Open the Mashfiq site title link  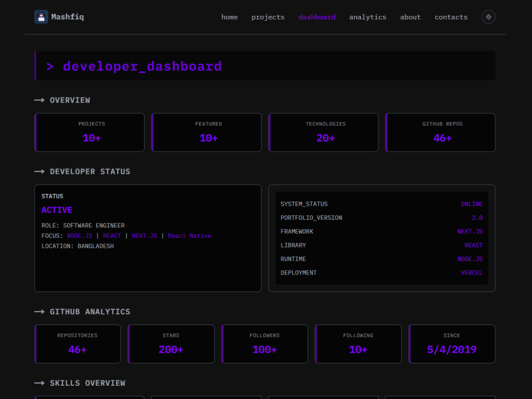68,16
